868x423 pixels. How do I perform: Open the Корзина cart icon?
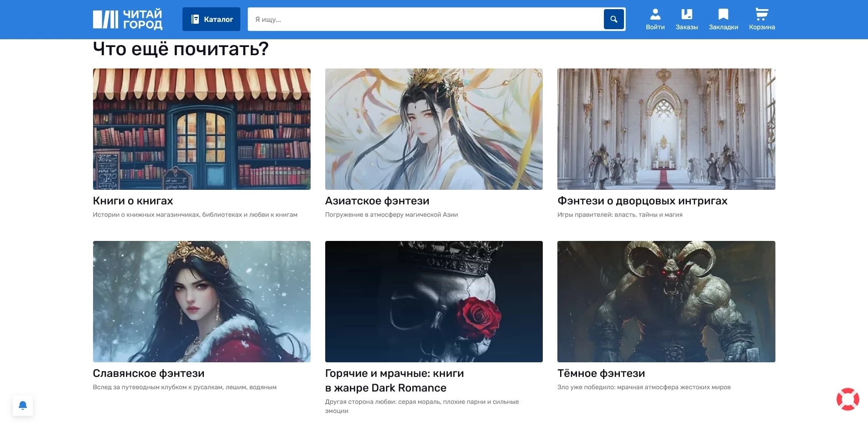pyautogui.click(x=762, y=19)
